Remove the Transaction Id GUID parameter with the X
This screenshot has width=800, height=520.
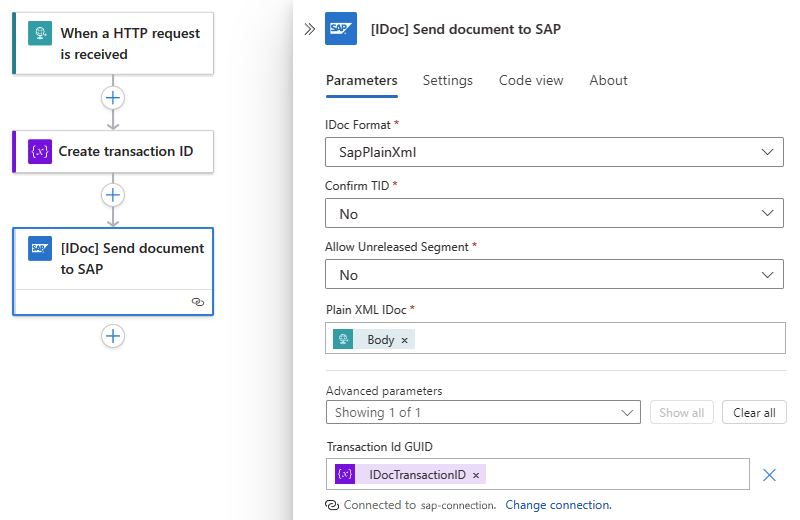769,475
